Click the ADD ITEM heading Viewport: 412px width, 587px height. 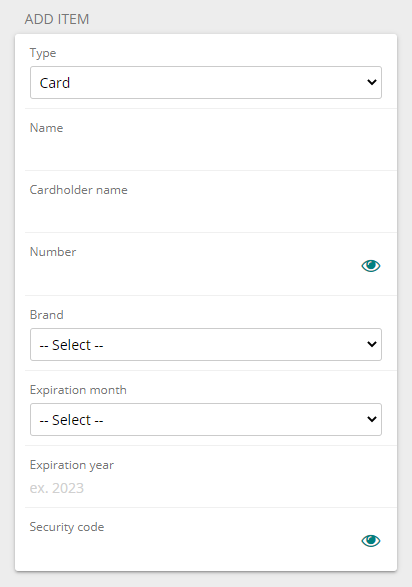57,19
